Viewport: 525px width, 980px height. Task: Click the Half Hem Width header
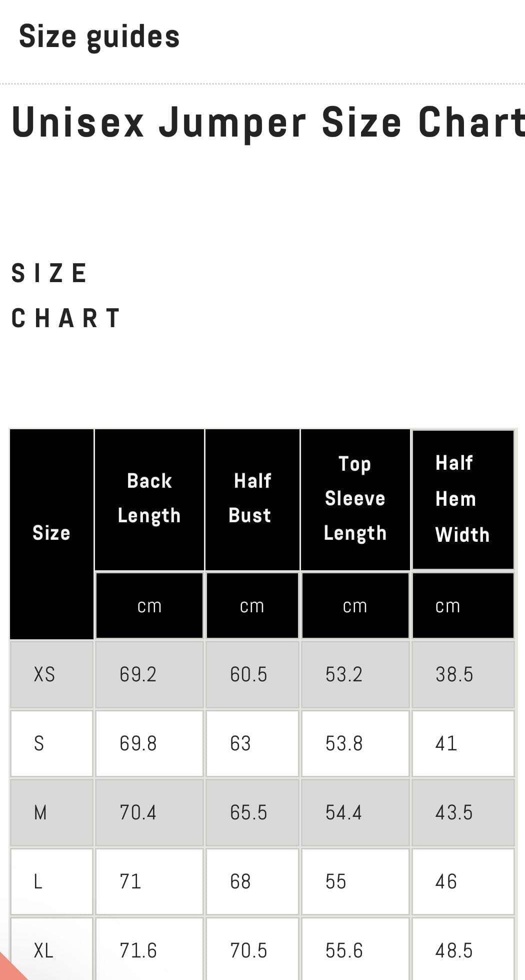pyautogui.click(x=463, y=499)
